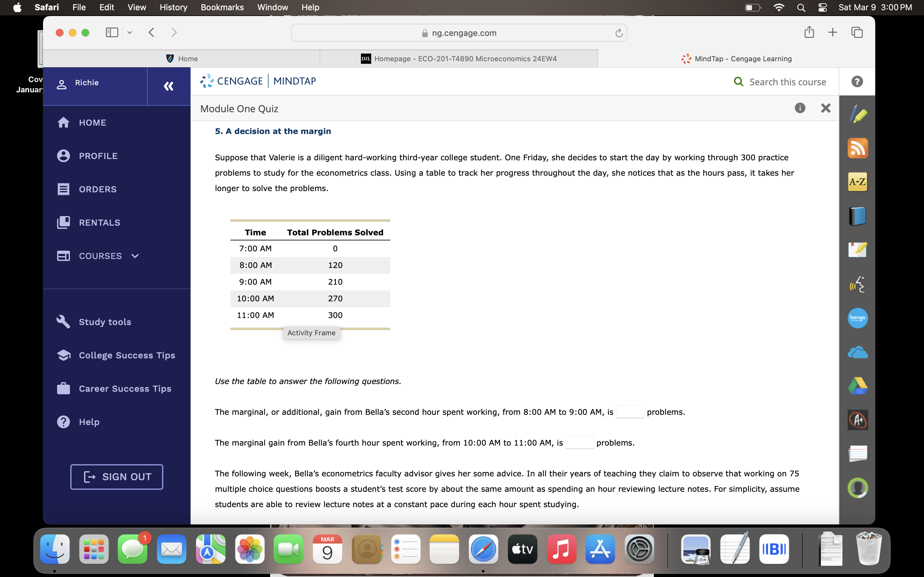924x577 pixels.
Task: Open the RSS feed study tool
Action: (x=858, y=148)
